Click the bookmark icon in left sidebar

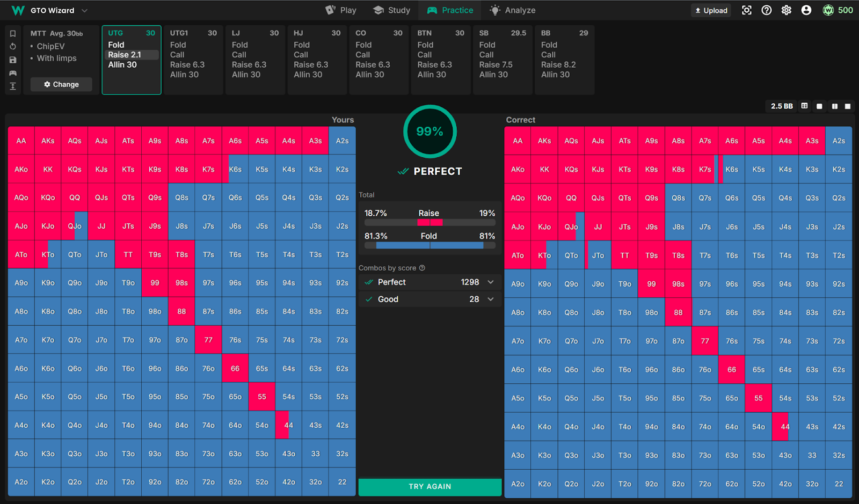13,33
